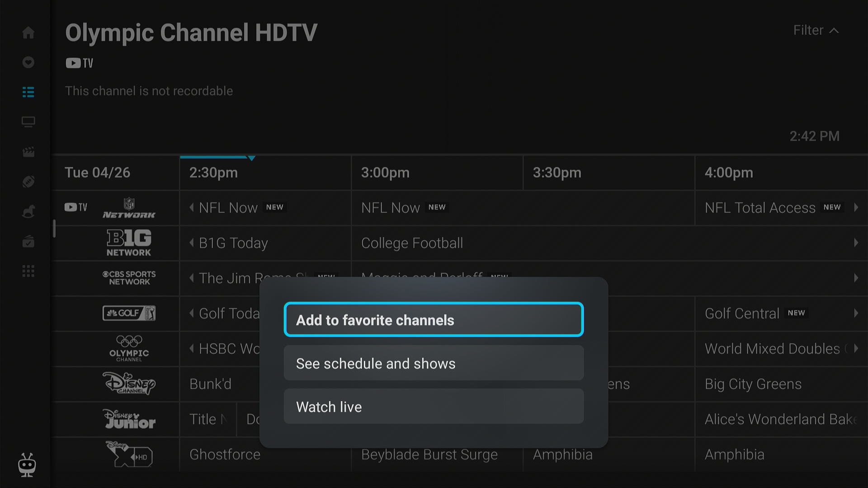Image resolution: width=868 pixels, height=488 pixels.
Task: Open favorites heart icon in sidebar
Action: 28,62
